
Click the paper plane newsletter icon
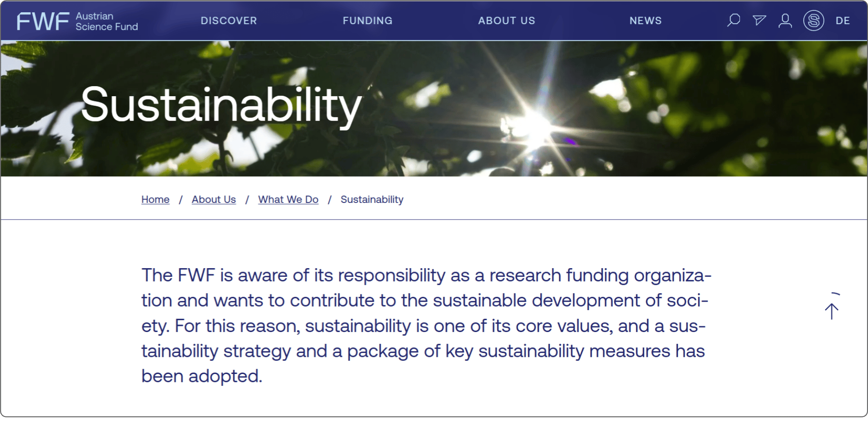coord(759,20)
